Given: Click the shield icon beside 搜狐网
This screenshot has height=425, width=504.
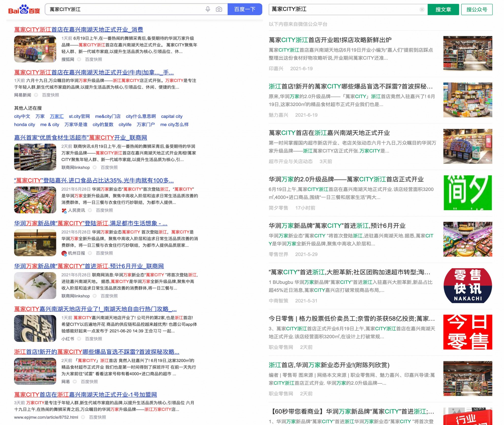Looking at the screenshot, I should [x=79, y=59].
